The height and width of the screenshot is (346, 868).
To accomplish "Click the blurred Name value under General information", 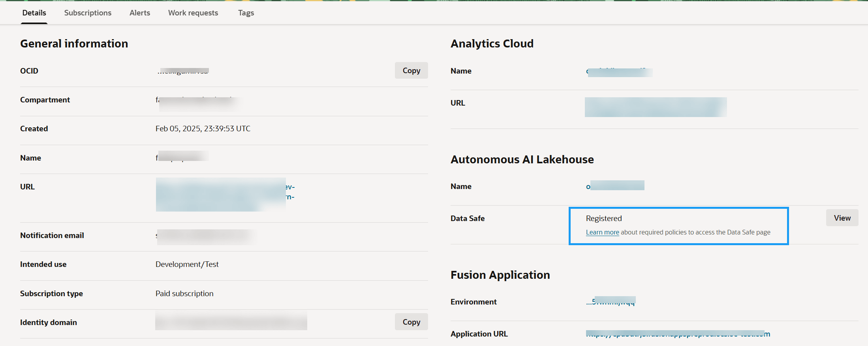I will [x=182, y=157].
